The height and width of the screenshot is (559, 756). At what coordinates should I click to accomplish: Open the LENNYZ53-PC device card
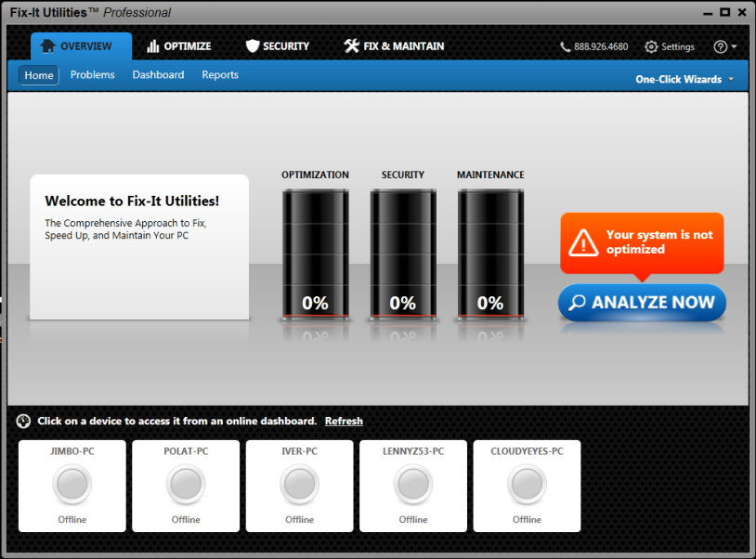pos(413,486)
